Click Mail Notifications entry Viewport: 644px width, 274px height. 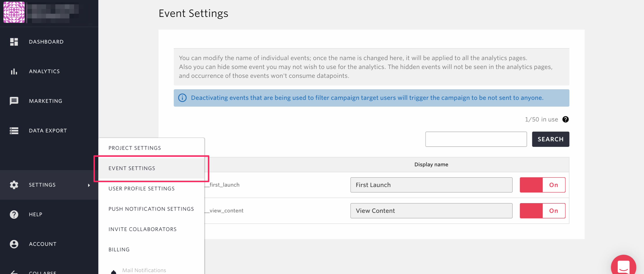(x=144, y=270)
